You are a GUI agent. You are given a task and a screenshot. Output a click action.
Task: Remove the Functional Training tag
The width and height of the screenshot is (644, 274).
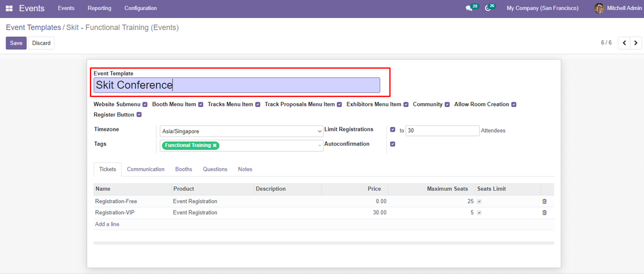[x=215, y=146]
